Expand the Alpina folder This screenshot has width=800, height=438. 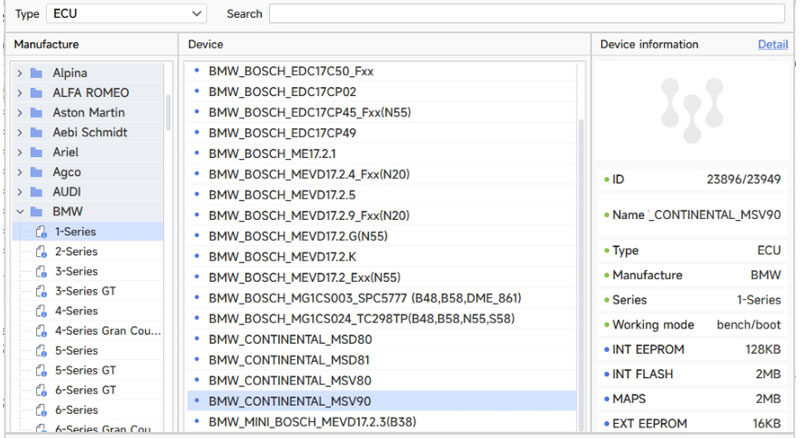(20, 73)
